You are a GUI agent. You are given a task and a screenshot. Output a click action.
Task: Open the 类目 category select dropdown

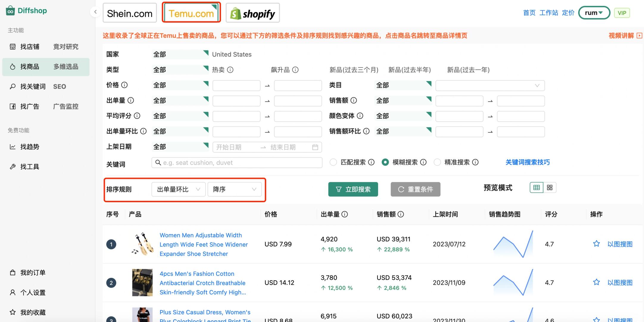[490, 86]
